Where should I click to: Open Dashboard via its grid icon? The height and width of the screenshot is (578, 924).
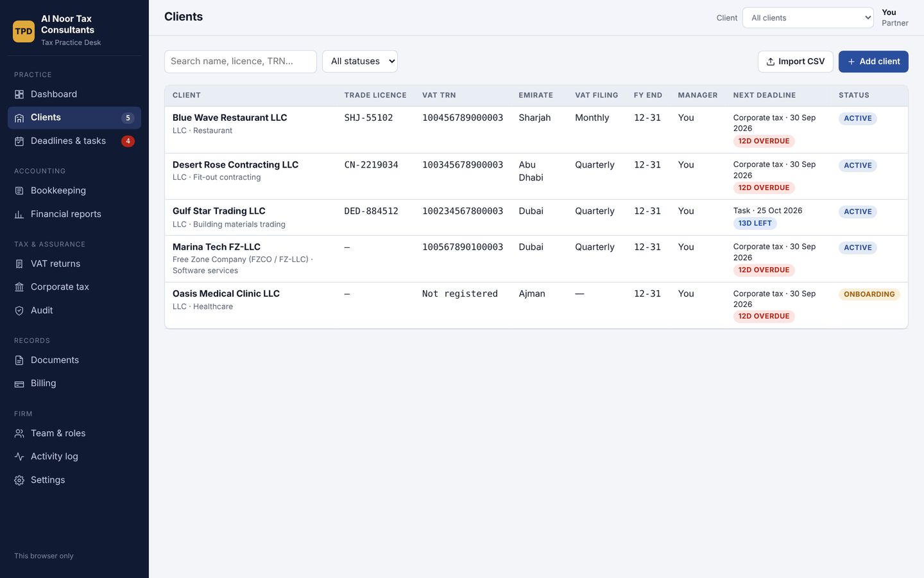(19, 94)
